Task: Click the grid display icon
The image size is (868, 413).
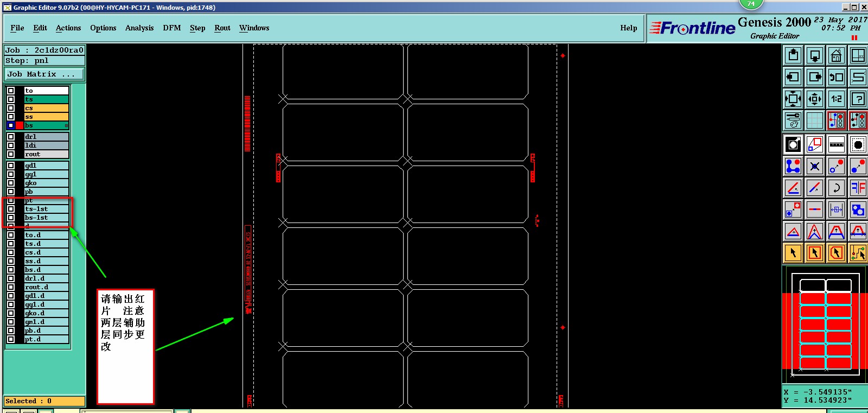Action: click(x=815, y=120)
